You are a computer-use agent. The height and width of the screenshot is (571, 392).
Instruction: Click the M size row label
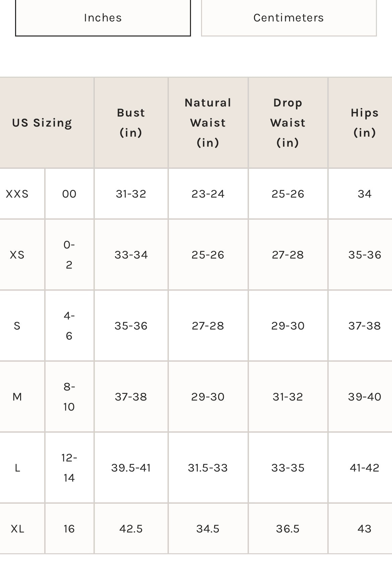point(17,397)
